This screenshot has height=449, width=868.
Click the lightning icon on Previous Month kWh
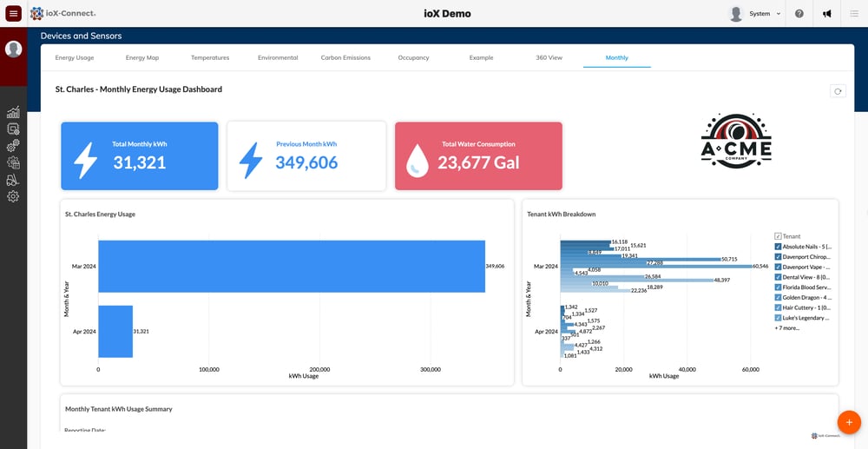pos(251,160)
